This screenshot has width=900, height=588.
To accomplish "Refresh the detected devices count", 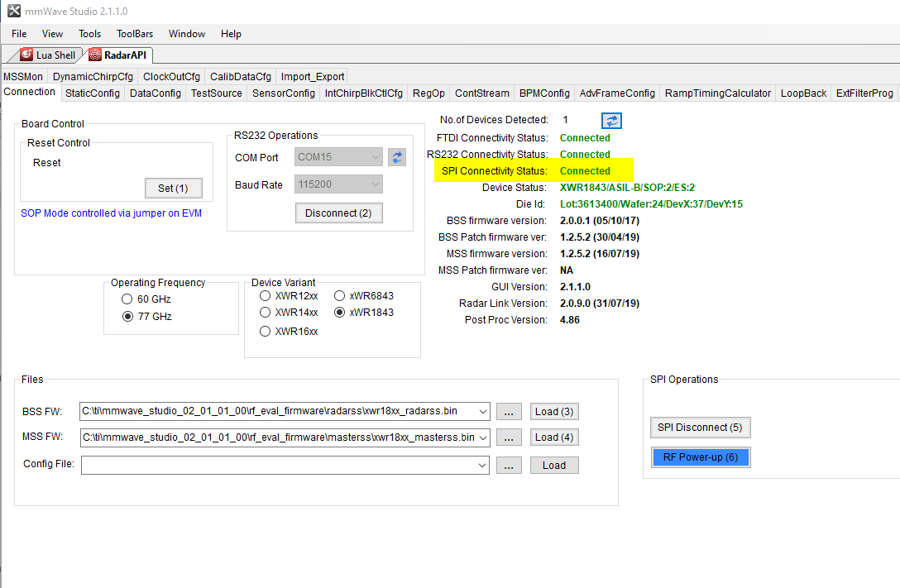I will click(x=611, y=121).
